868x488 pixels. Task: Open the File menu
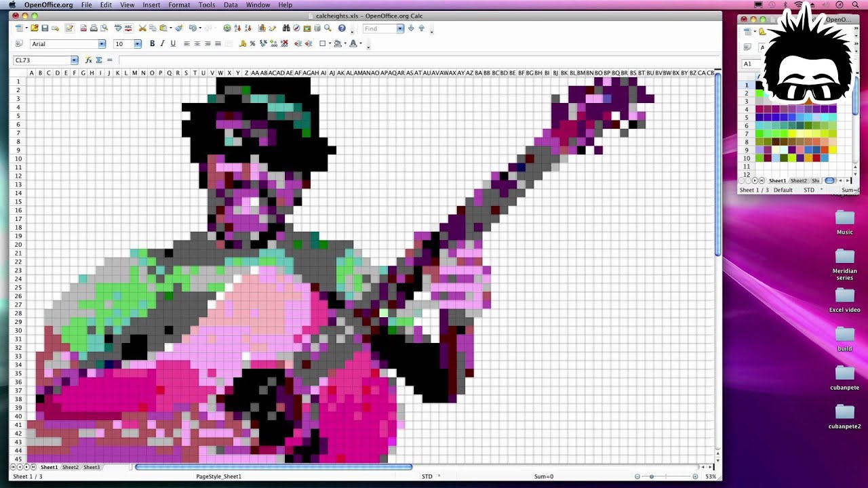click(x=87, y=5)
